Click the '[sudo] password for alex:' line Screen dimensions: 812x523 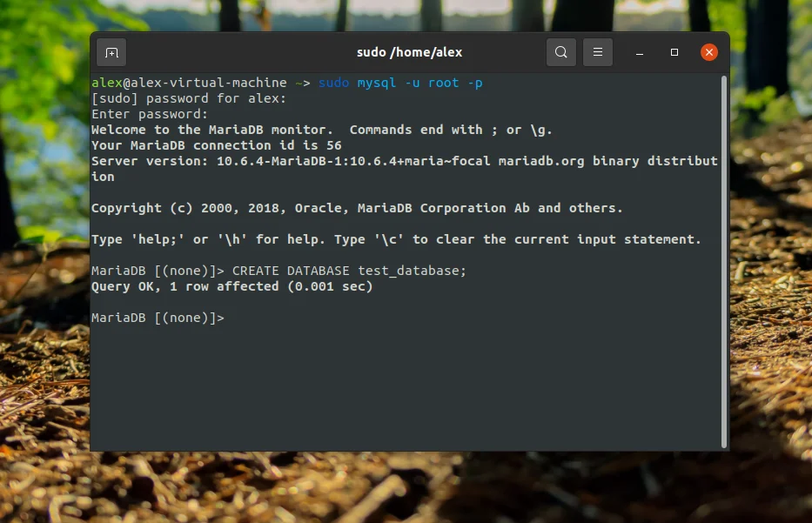189,98
